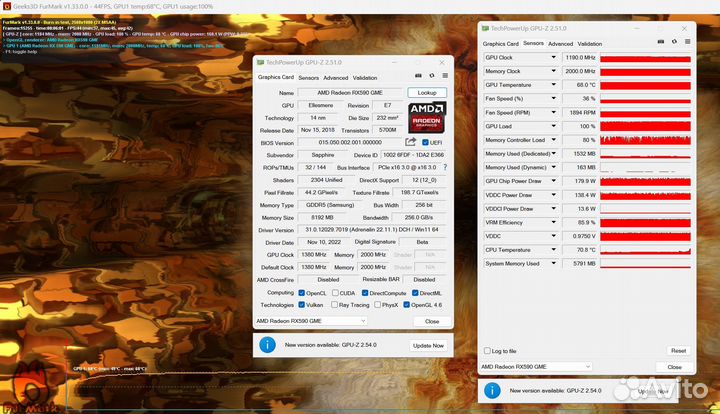This screenshot has height=414, width=720.
Task: Switch to Validation tab in Graphics Card window
Action: point(365,78)
